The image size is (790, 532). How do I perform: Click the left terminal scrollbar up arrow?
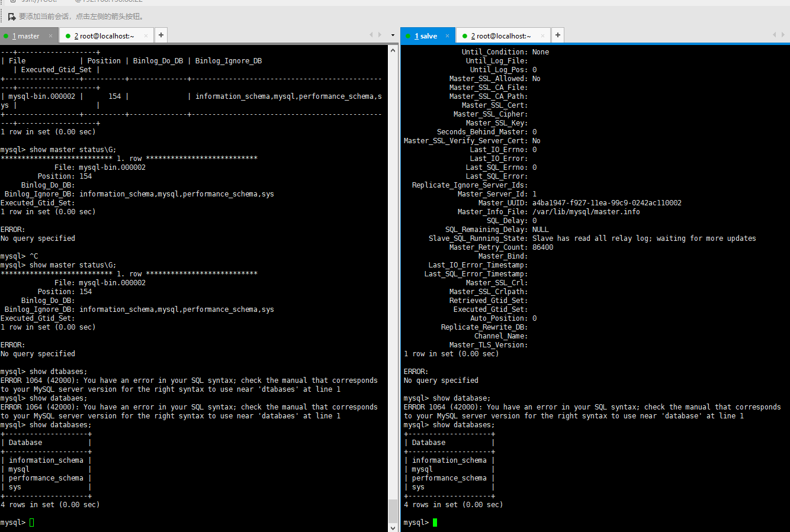point(393,50)
